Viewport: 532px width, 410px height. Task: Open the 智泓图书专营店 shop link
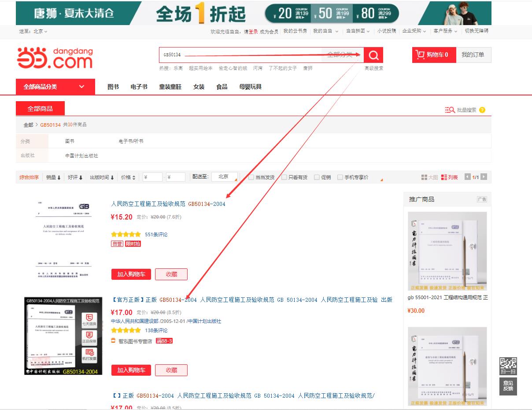[135, 341]
